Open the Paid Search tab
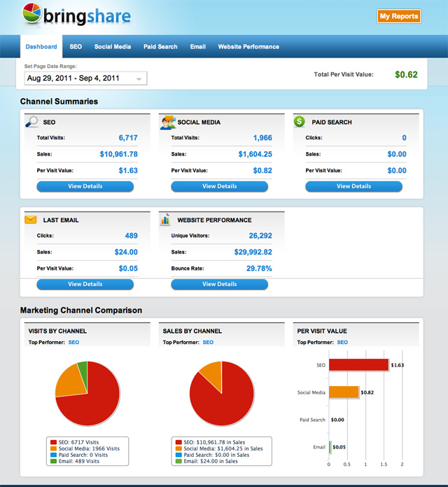Screen dimensions: 448x487 tap(160, 46)
